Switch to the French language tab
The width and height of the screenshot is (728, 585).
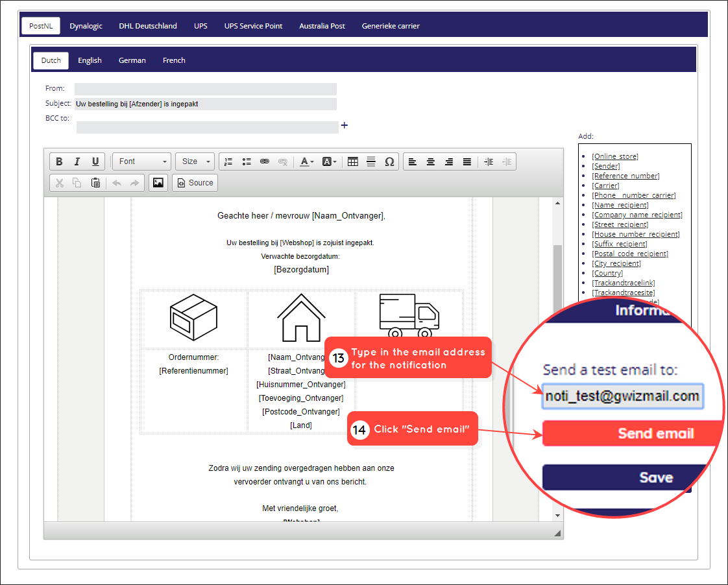tap(174, 60)
